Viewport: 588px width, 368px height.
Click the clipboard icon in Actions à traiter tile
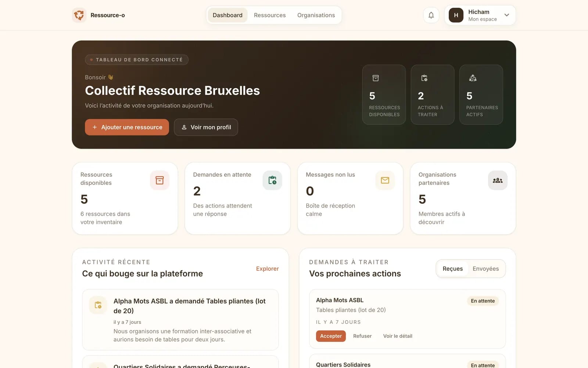pyautogui.click(x=424, y=78)
